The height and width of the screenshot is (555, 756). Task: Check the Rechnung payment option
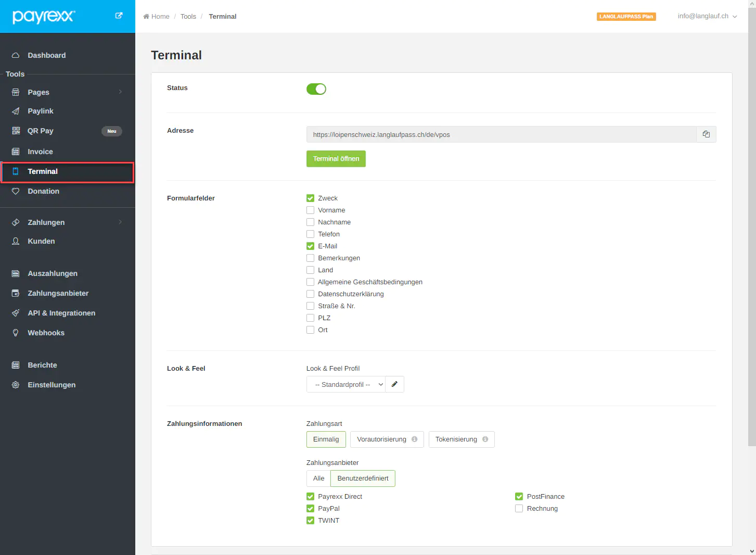click(x=519, y=509)
